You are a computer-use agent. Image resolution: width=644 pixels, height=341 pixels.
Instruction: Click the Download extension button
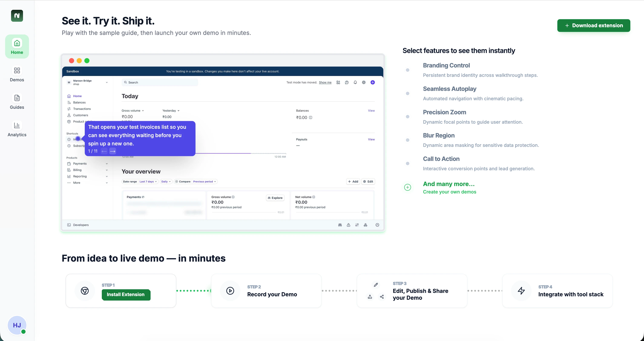click(594, 26)
